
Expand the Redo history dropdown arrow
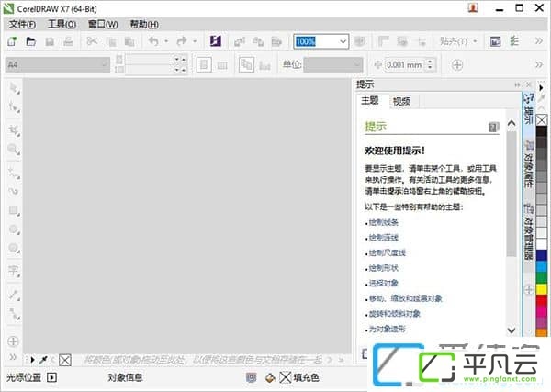point(195,41)
